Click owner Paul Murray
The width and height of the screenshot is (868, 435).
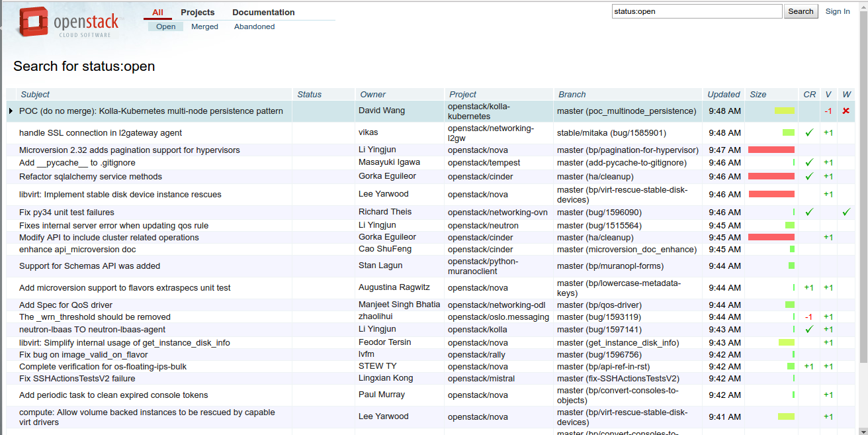click(382, 394)
